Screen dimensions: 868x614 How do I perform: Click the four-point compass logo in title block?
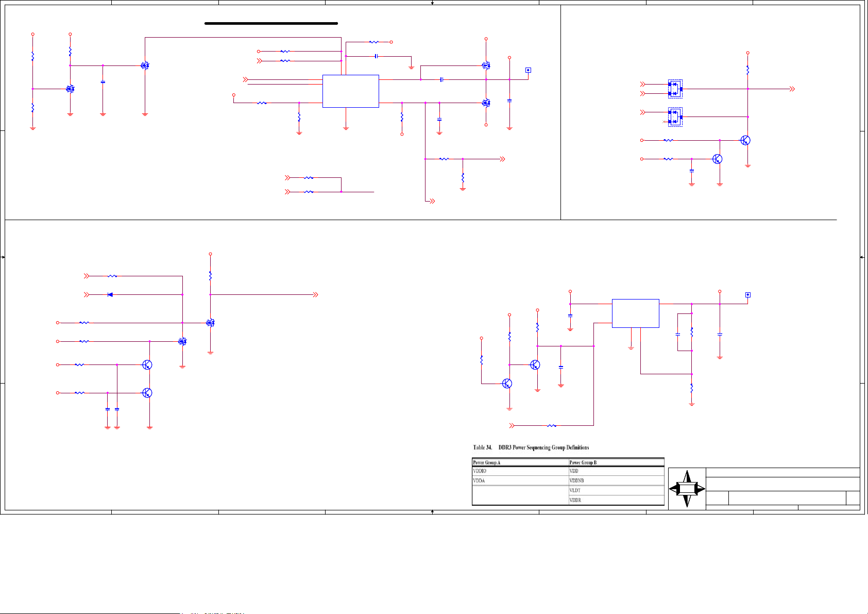pos(687,489)
